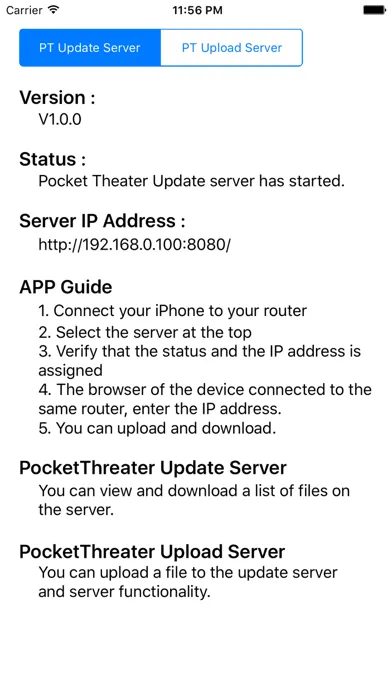Tap the 'upload a file to the update server' text
This screenshot has height=696, width=392.
point(188,582)
